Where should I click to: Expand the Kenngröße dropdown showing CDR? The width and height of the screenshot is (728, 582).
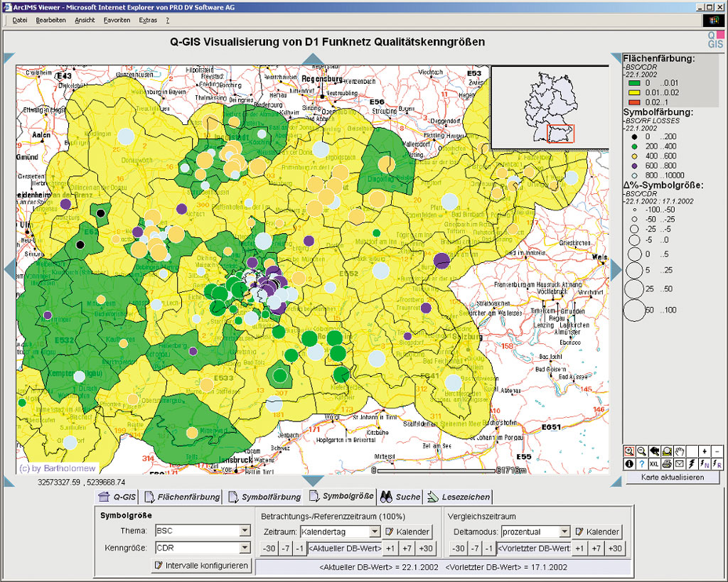[245, 548]
